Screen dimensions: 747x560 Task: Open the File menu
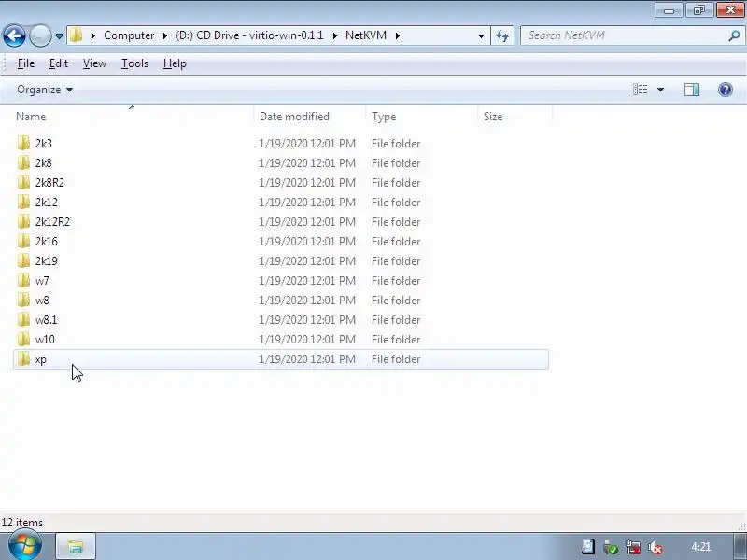pyautogui.click(x=26, y=63)
